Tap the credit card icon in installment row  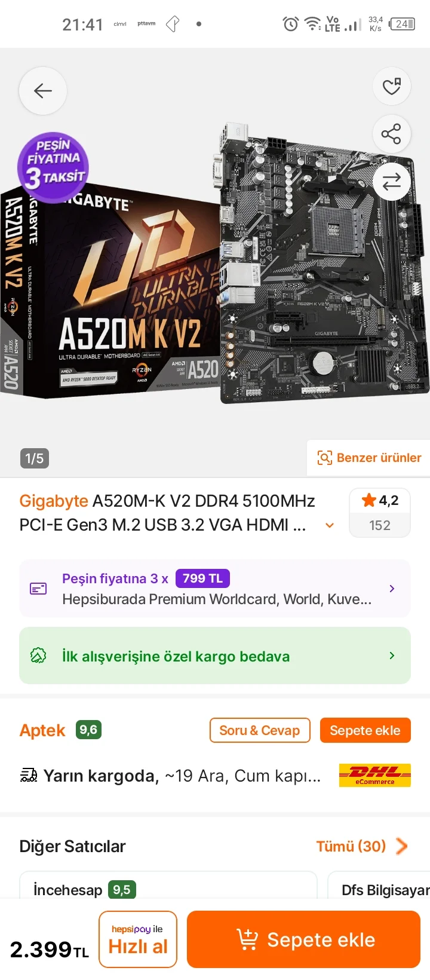pyautogui.click(x=38, y=589)
